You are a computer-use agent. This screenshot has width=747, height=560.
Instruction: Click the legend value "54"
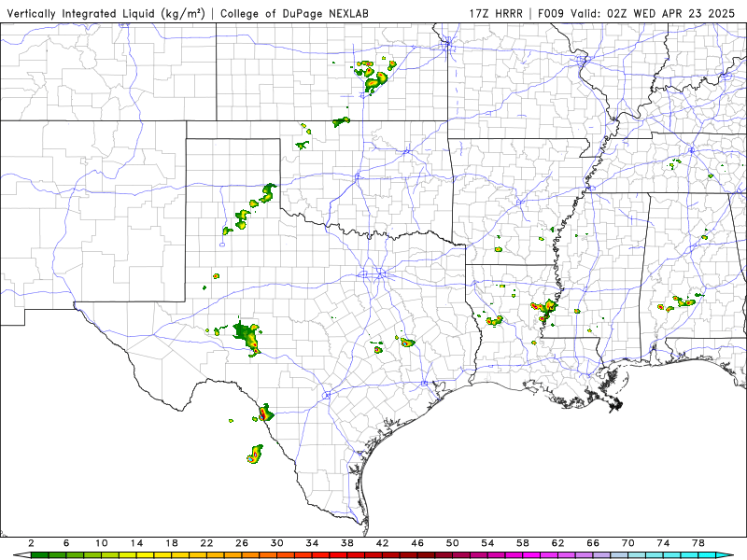[x=487, y=543]
